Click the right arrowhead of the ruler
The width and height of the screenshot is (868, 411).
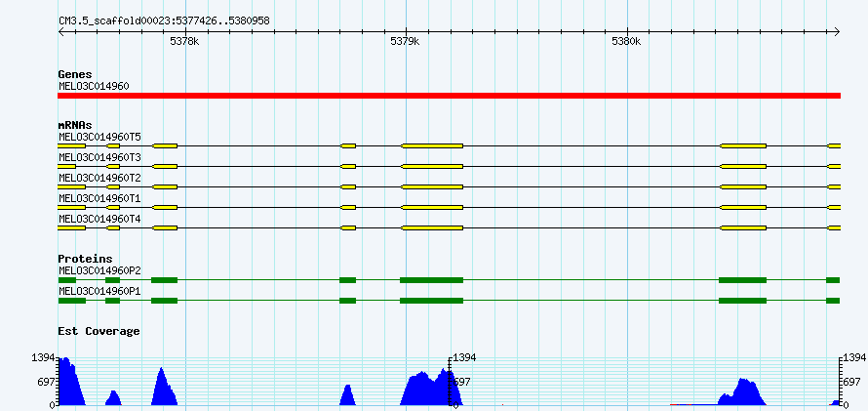click(x=837, y=31)
